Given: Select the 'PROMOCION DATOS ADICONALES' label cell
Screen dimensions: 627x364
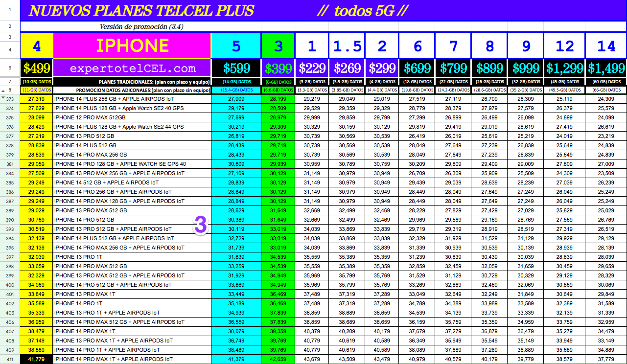Looking at the screenshot, I should 132,90.
